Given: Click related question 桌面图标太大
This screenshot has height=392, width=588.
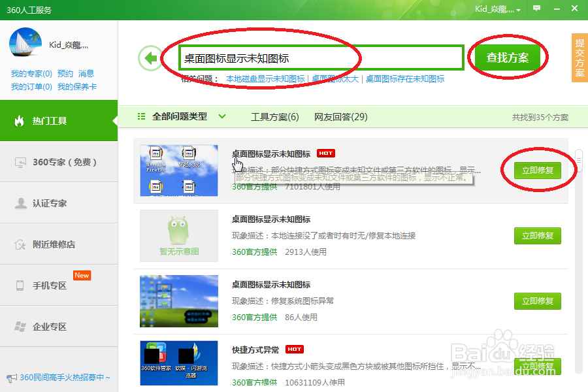Looking at the screenshot, I should [335, 79].
